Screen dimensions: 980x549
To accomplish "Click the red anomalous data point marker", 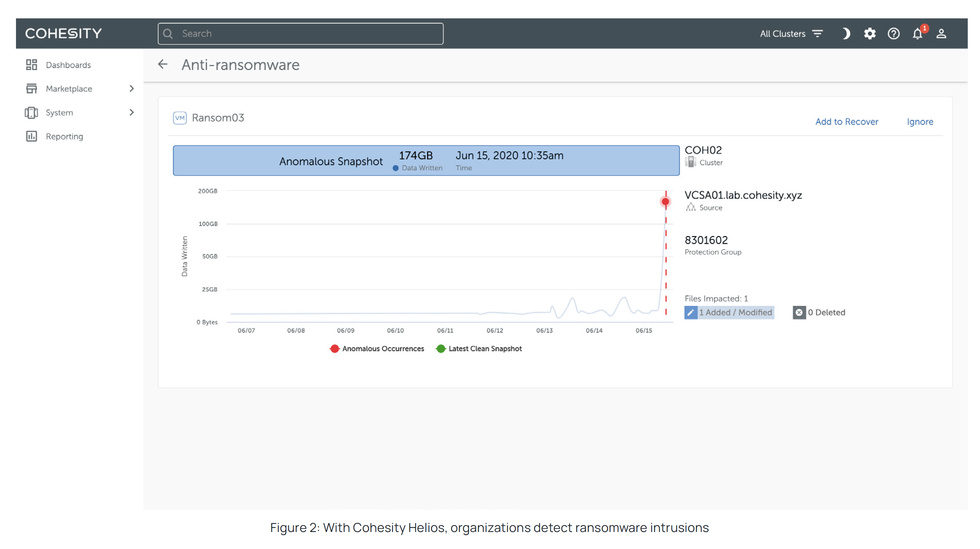I will click(665, 202).
